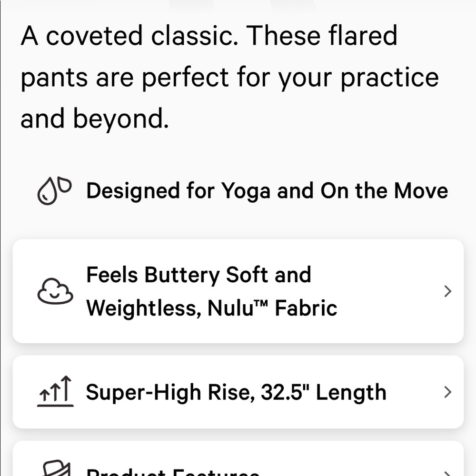Open the Super-High Rise details chevron
Image resolution: width=476 pixels, height=476 pixels.
(446, 392)
